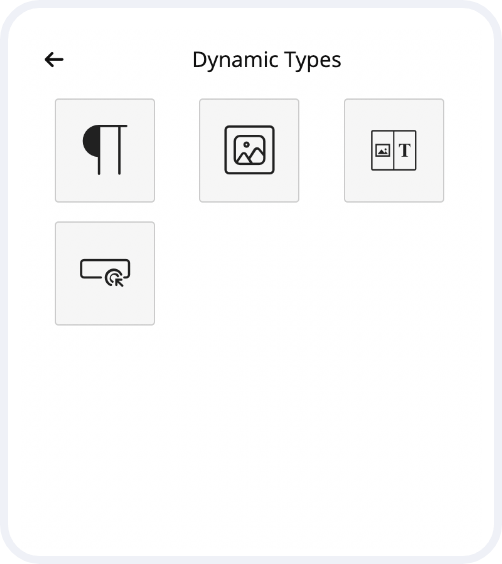Select the paragraph text dynamic type

105,150
